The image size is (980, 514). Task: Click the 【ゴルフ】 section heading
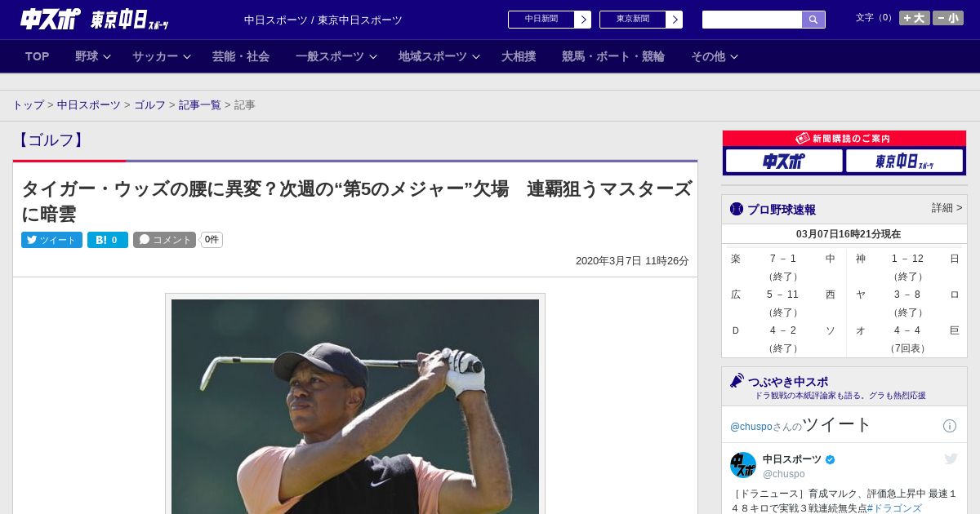coord(51,140)
